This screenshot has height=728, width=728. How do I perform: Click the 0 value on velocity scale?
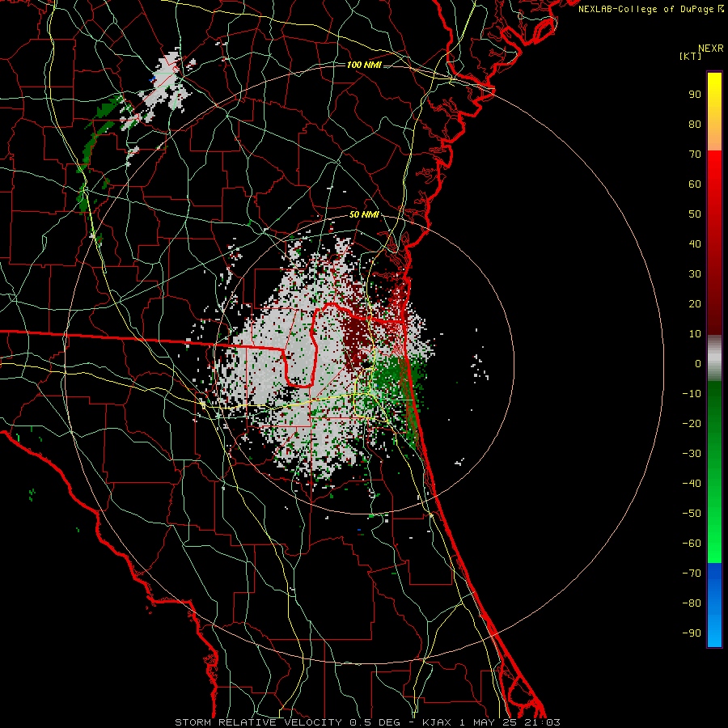698,364
